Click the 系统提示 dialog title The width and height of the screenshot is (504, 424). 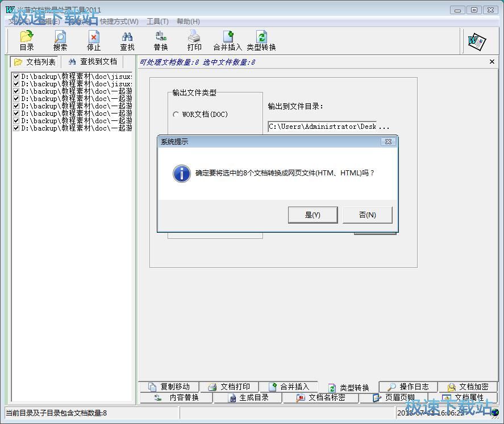(174, 141)
